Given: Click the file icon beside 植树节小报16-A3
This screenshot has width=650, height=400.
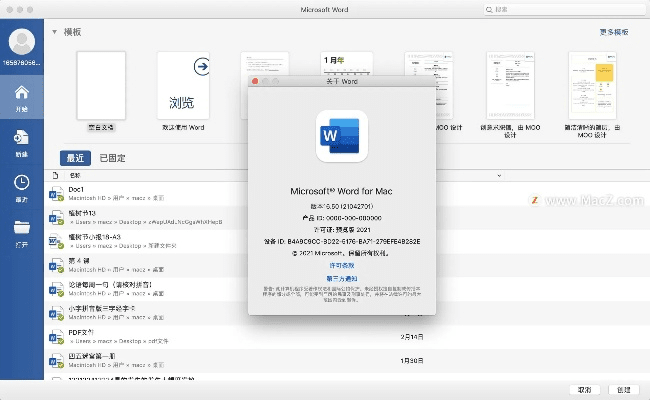Looking at the screenshot, I should [56, 242].
